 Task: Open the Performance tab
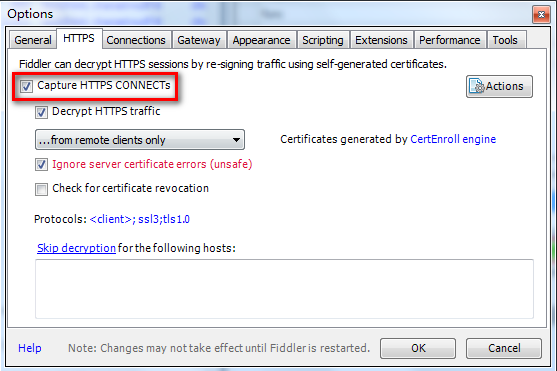coord(450,40)
